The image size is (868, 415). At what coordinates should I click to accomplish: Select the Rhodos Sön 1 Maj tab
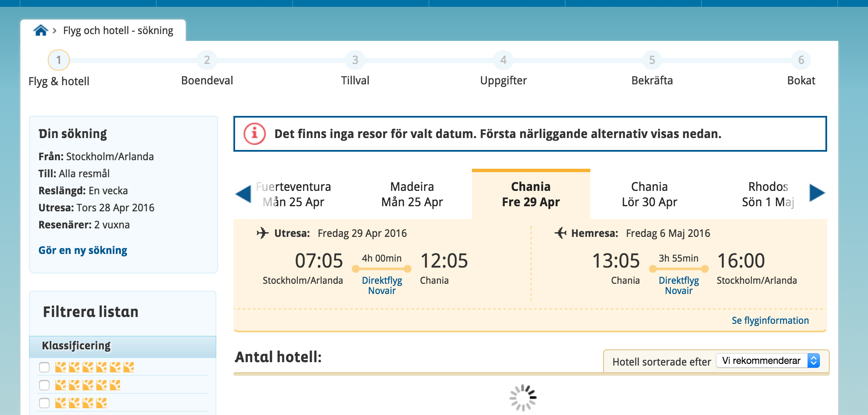(767, 194)
